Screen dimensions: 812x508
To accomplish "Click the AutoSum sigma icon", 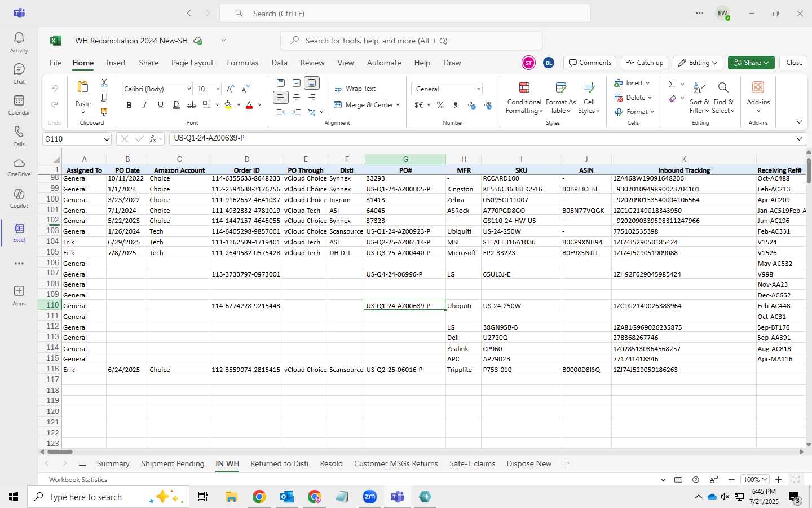I will tap(672, 84).
